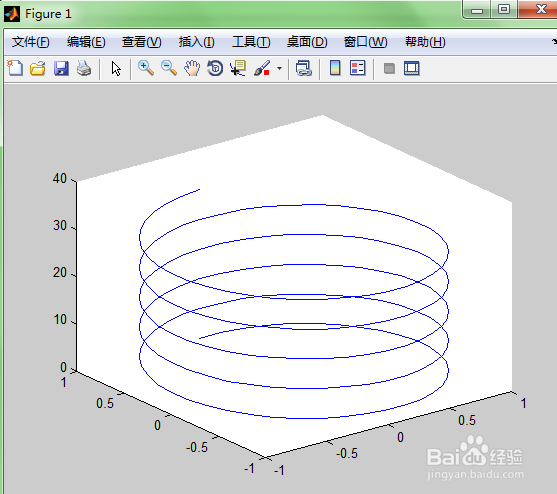The height and width of the screenshot is (494, 557).
Task: Click the New Figure icon
Action: (x=15, y=68)
